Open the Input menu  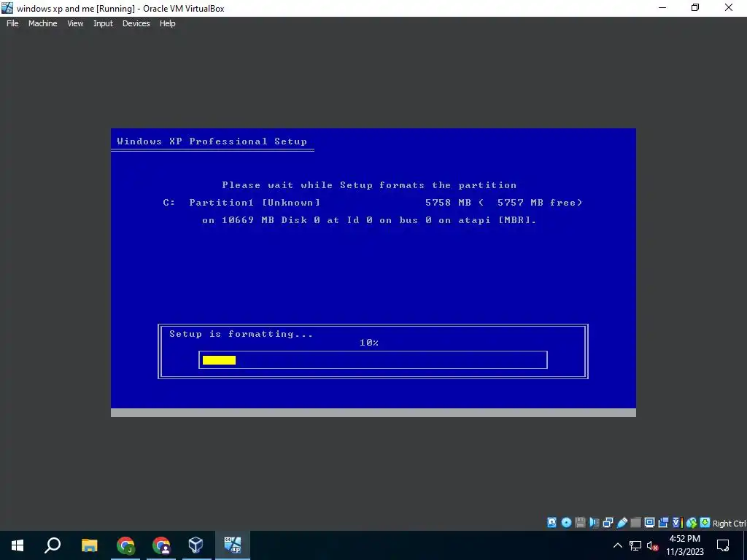(x=103, y=23)
